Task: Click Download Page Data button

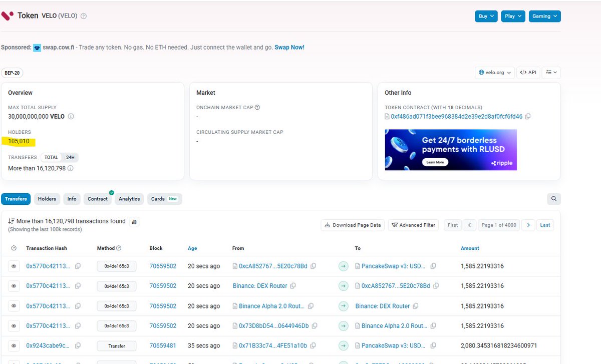Action: point(353,225)
